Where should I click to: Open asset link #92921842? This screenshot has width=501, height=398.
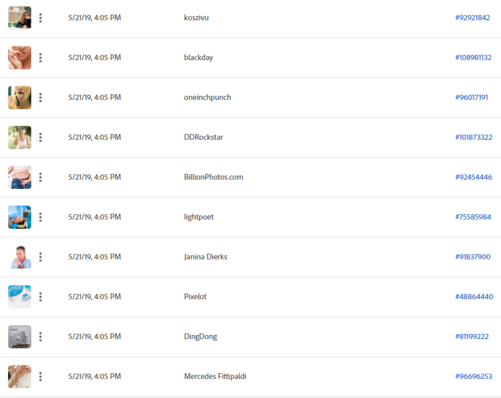(473, 18)
